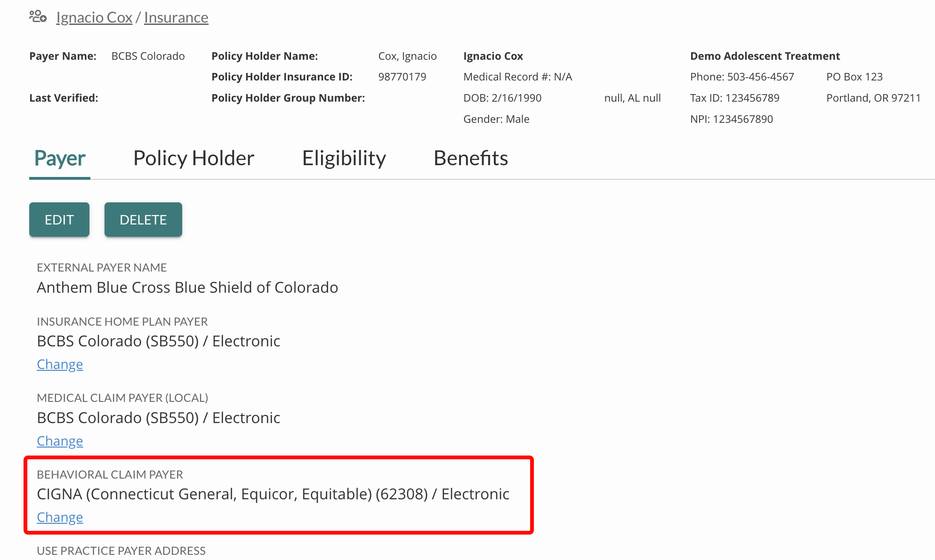935x560 pixels.
Task: Click the DOB 2/16/1990 text
Action: (502, 98)
